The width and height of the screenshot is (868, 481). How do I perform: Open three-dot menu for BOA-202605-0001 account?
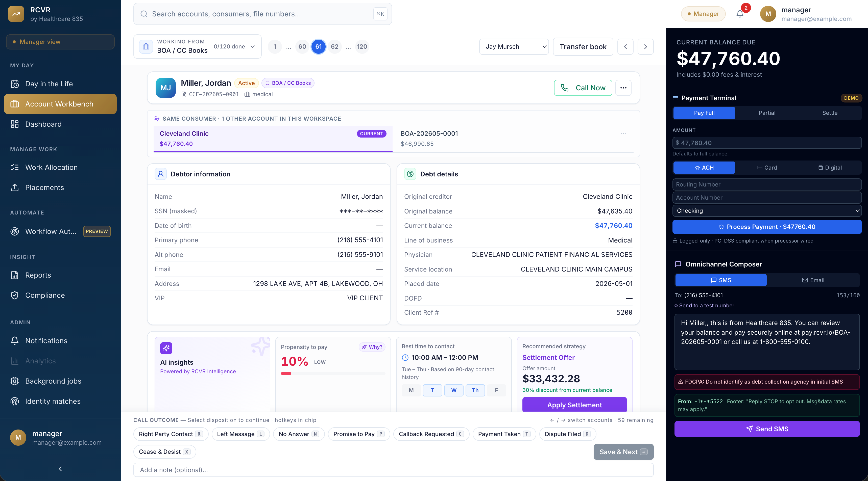click(x=623, y=134)
